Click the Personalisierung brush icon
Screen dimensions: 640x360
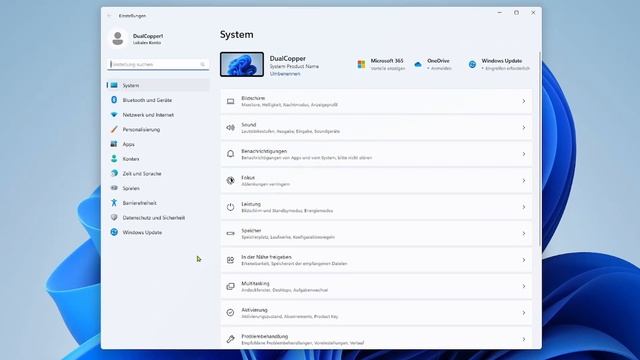114,129
